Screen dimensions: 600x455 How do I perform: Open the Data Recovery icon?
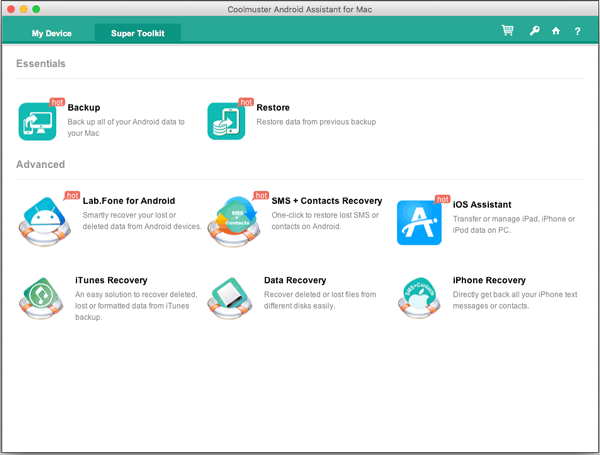point(230,298)
